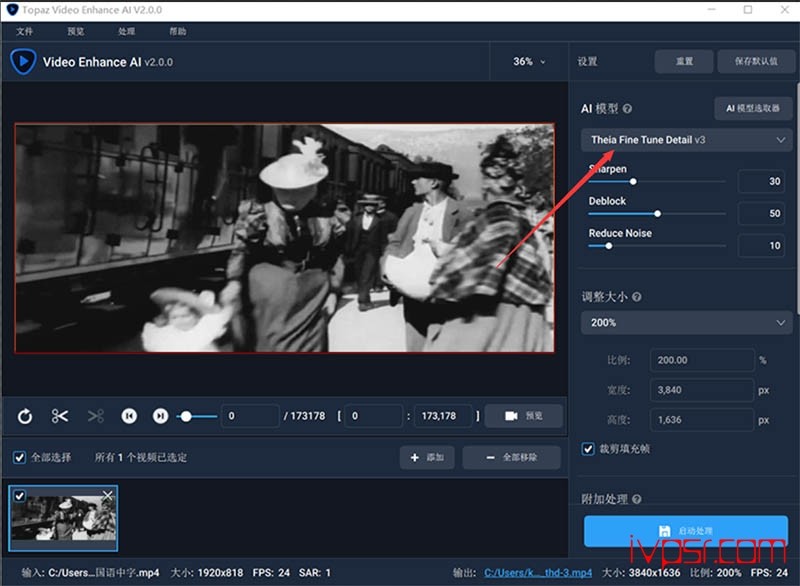Click the width field showing 3,840

(702, 390)
